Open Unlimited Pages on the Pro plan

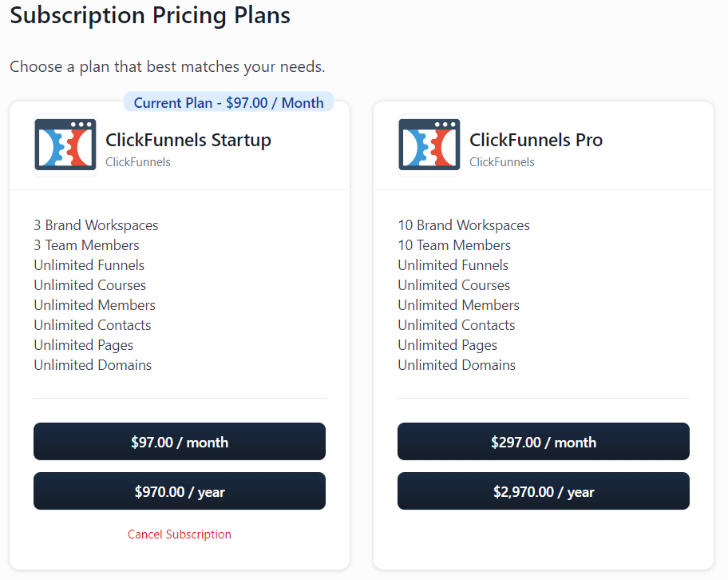(x=447, y=344)
